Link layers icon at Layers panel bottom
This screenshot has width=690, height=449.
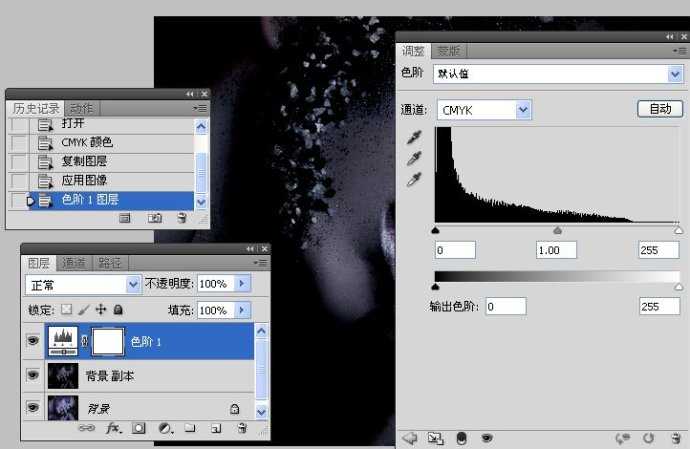tap(86, 428)
